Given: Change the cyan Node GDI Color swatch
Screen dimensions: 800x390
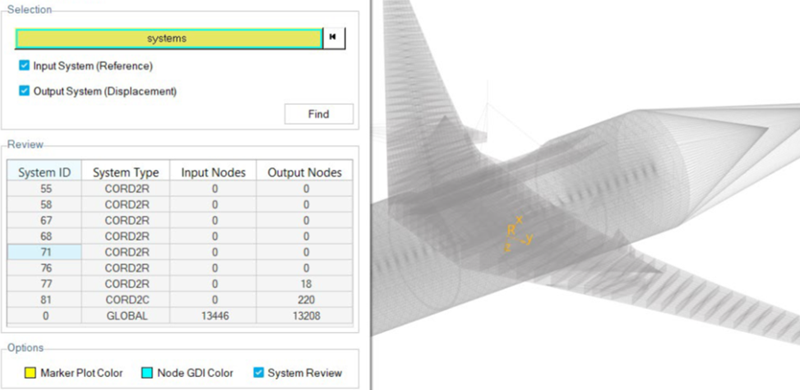Looking at the screenshot, I should [x=147, y=373].
